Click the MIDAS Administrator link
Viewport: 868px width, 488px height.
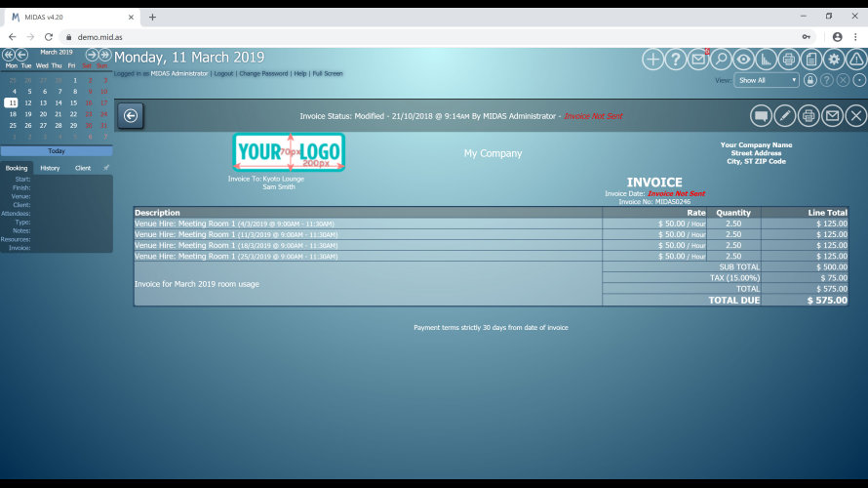click(x=179, y=73)
